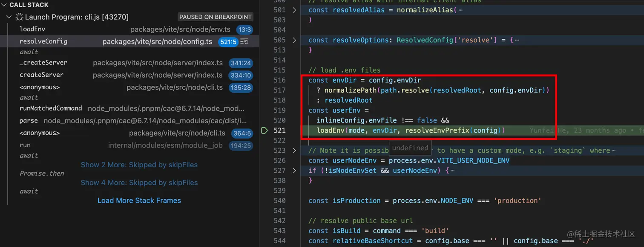
Task: Click the debug bug icon beside Launch Program
Action: pos(19,17)
